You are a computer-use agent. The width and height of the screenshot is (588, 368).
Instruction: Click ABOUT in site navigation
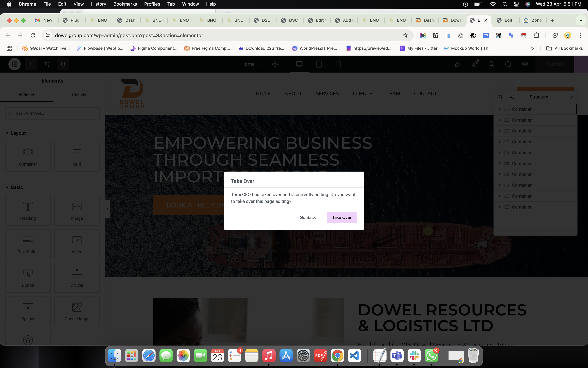pyautogui.click(x=293, y=93)
